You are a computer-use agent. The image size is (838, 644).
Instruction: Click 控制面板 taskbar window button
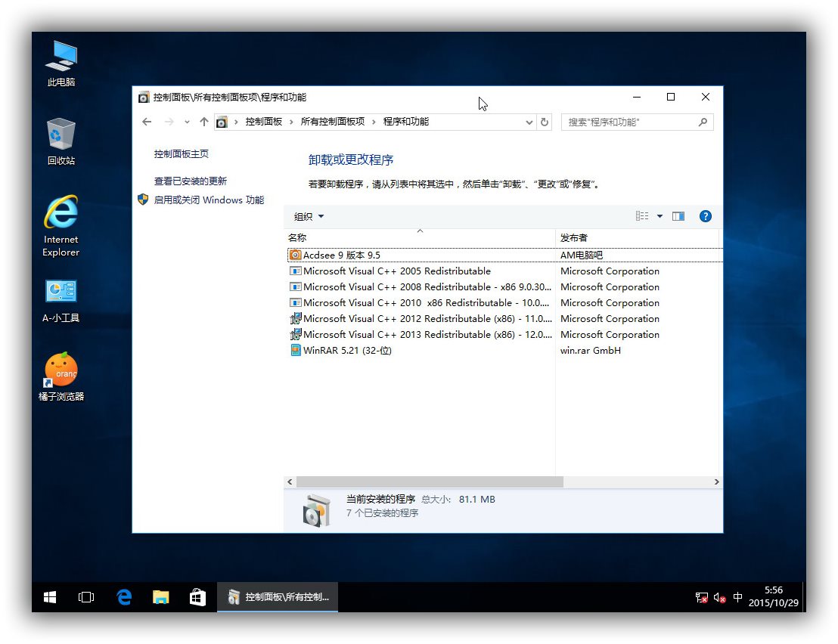click(x=278, y=597)
